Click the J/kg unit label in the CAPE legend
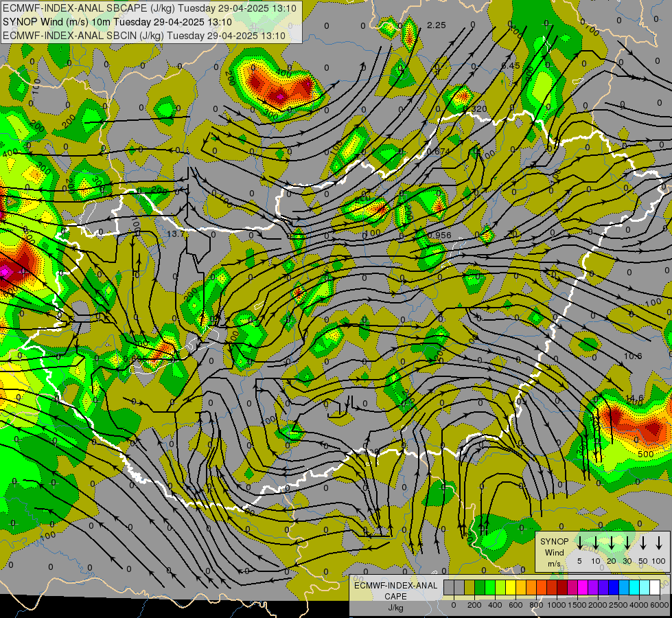 click(x=395, y=608)
